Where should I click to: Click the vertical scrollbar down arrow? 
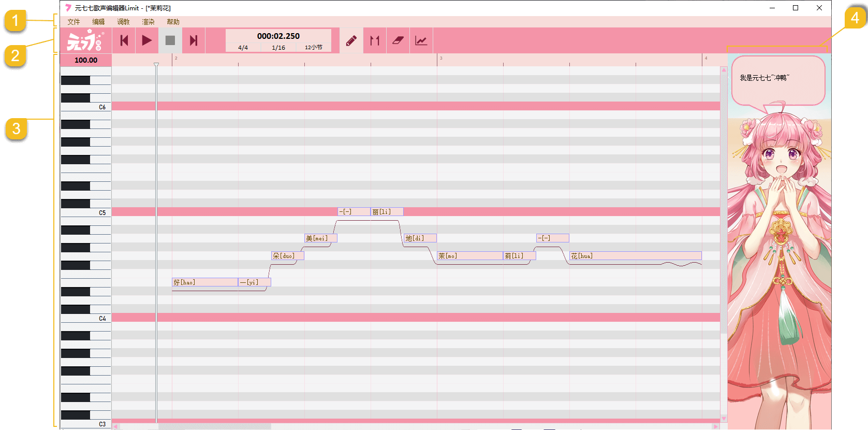(x=724, y=419)
